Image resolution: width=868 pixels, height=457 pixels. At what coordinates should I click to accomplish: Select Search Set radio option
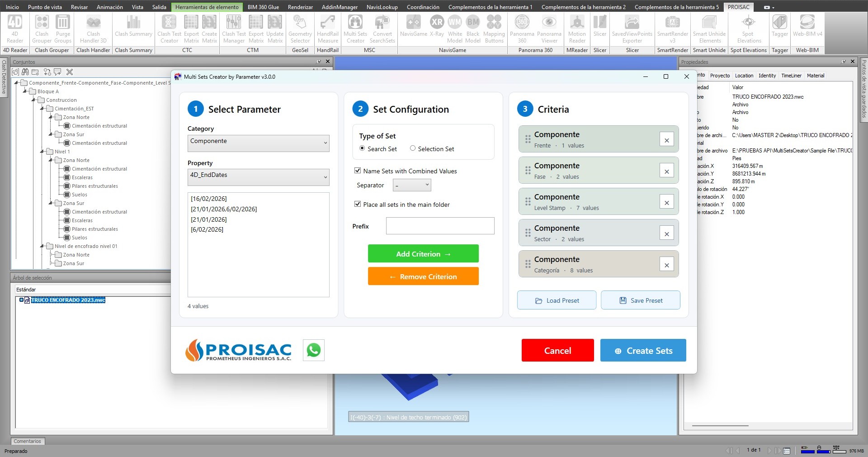pyautogui.click(x=362, y=148)
